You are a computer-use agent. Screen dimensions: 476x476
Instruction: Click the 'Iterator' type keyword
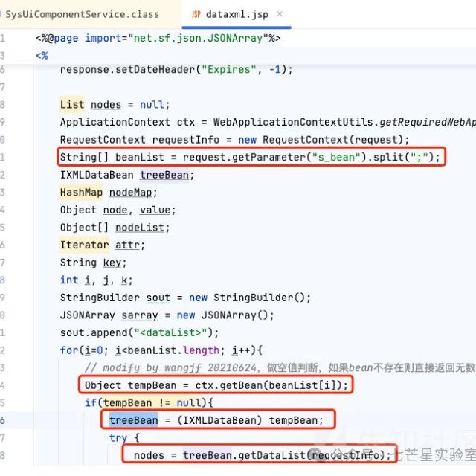coord(84,245)
